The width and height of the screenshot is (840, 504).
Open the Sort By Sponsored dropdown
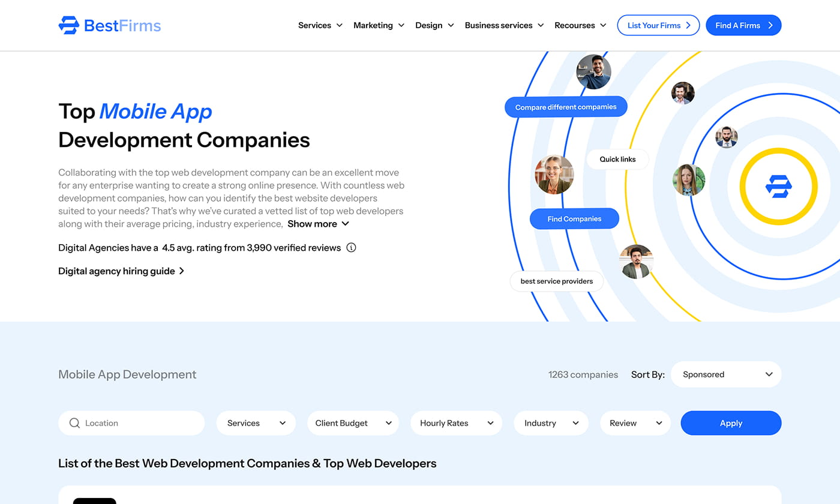point(726,374)
